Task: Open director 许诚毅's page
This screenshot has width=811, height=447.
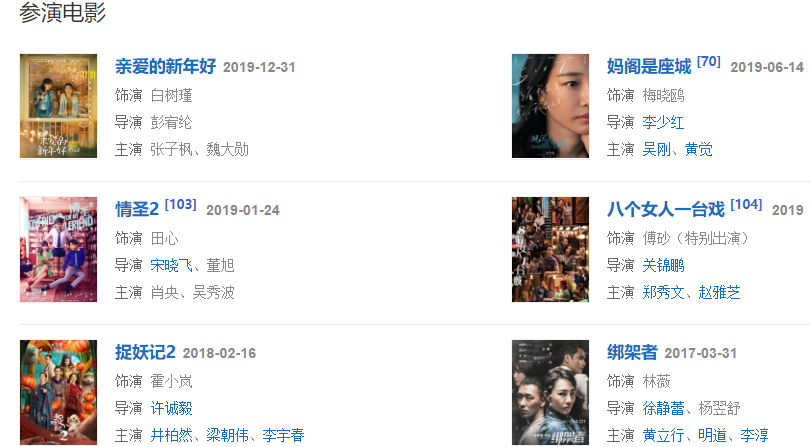Action: (x=171, y=408)
